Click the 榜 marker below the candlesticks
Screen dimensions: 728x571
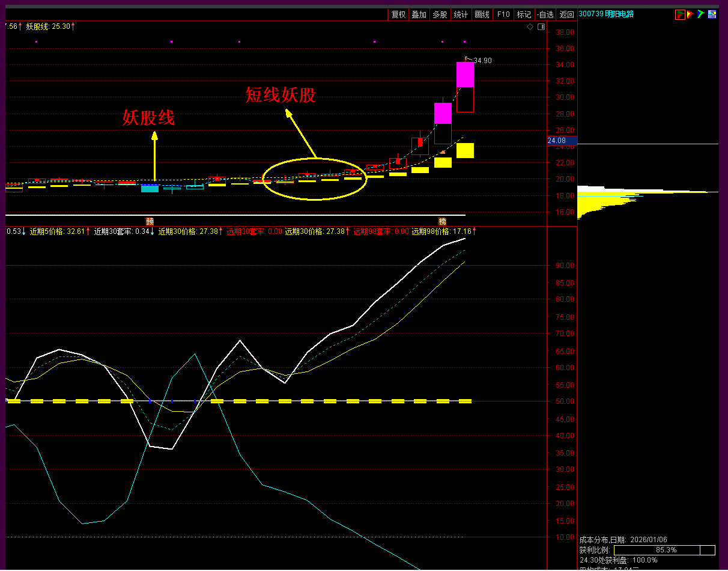(442, 221)
